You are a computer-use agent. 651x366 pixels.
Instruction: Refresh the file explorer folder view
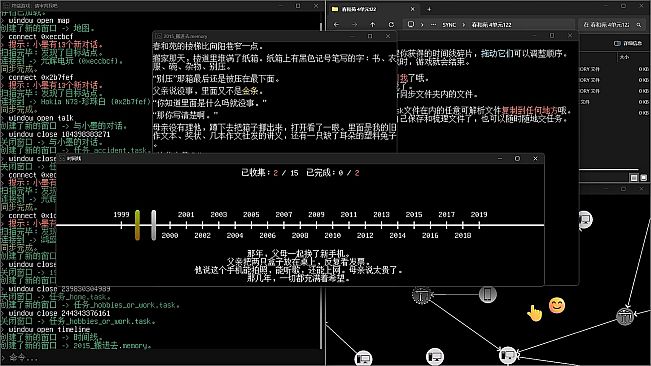coord(391,24)
